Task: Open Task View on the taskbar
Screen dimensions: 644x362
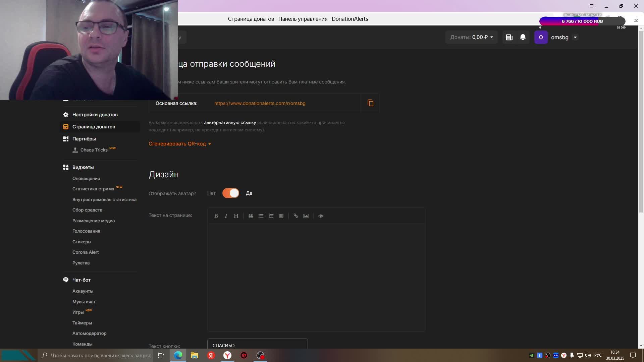Action: tap(161, 355)
